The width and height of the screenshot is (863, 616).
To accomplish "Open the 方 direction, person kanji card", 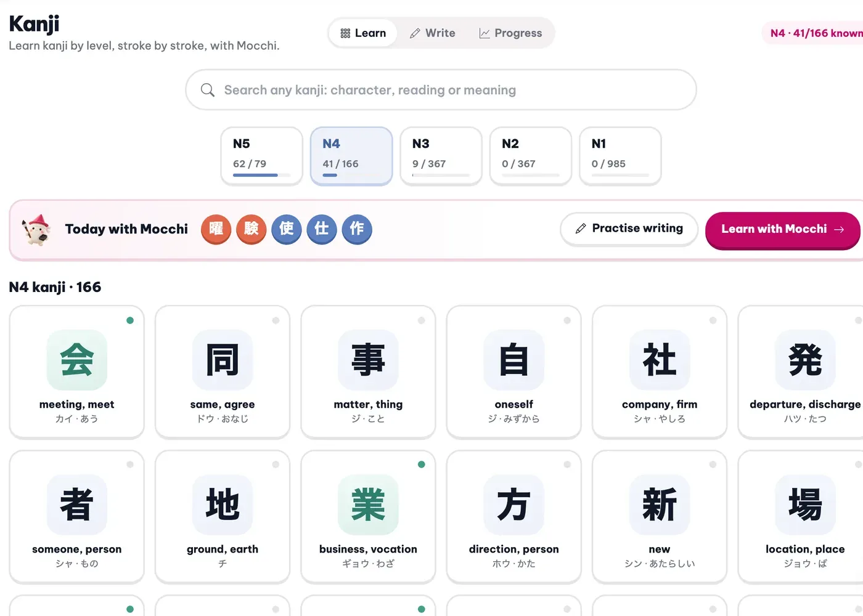I will click(514, 517).
